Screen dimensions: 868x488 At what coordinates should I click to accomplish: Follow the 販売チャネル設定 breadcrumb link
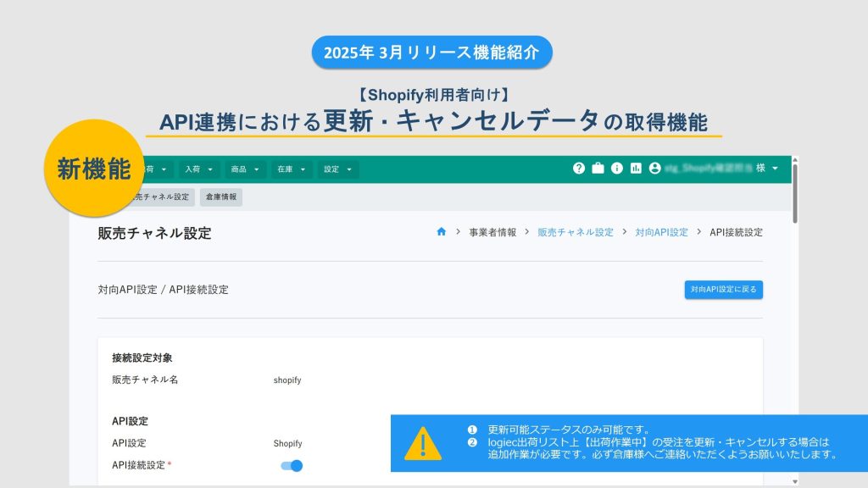(576, 232)
